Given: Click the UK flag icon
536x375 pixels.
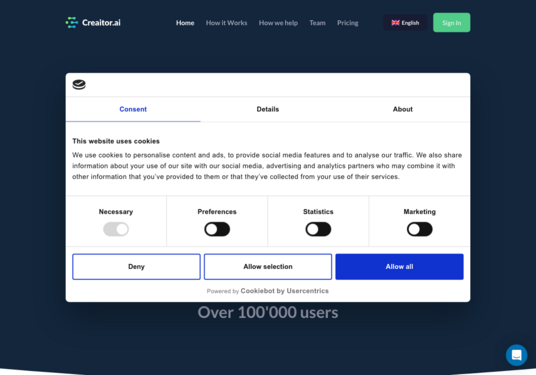Looking at the screenshot, I should (x=395, y=23).
